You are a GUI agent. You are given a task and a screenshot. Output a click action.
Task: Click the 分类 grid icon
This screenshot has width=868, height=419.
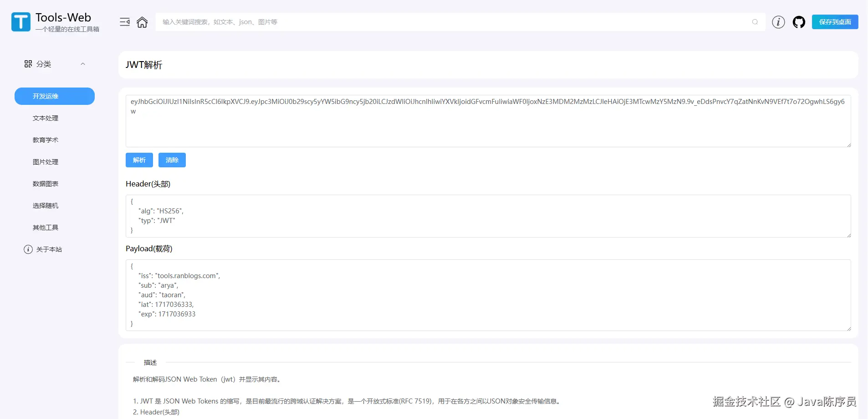(28, 64)
